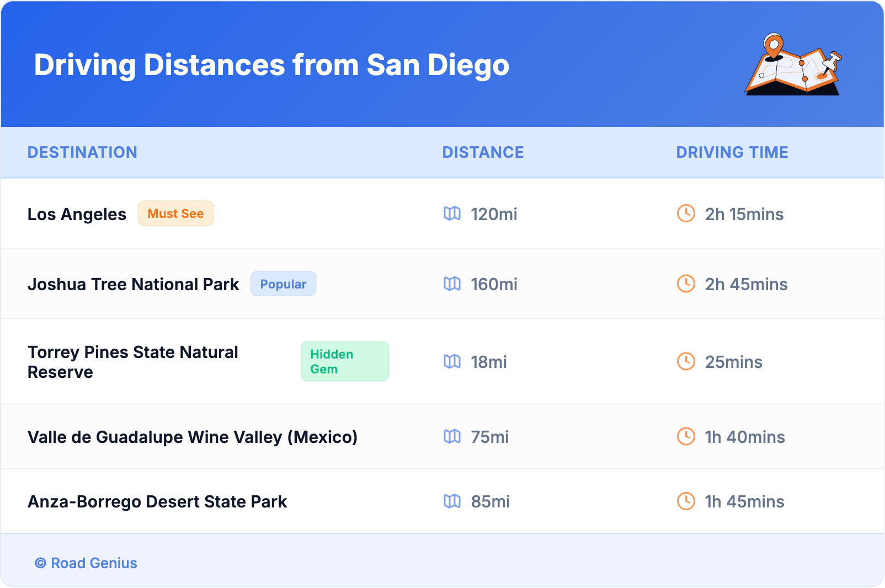Click the Hidden Gem badge
The width and height of the screenshot is (885, 588).
pos(345,361)
